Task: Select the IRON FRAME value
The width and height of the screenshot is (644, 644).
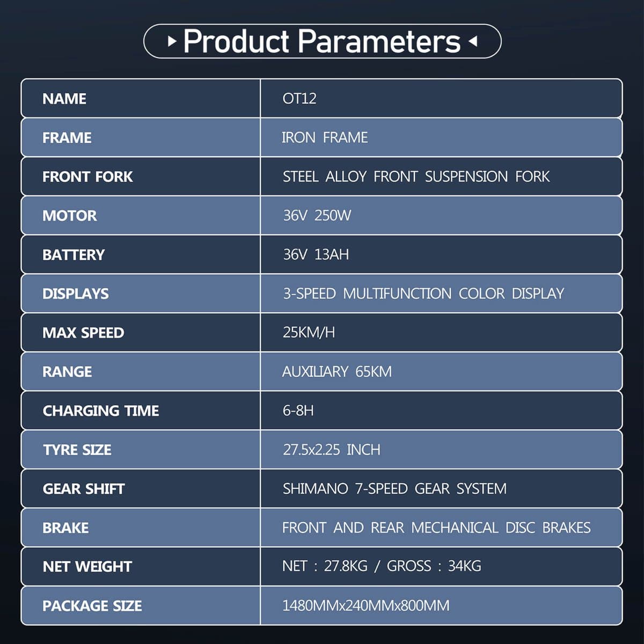Action: coord(325,137)
